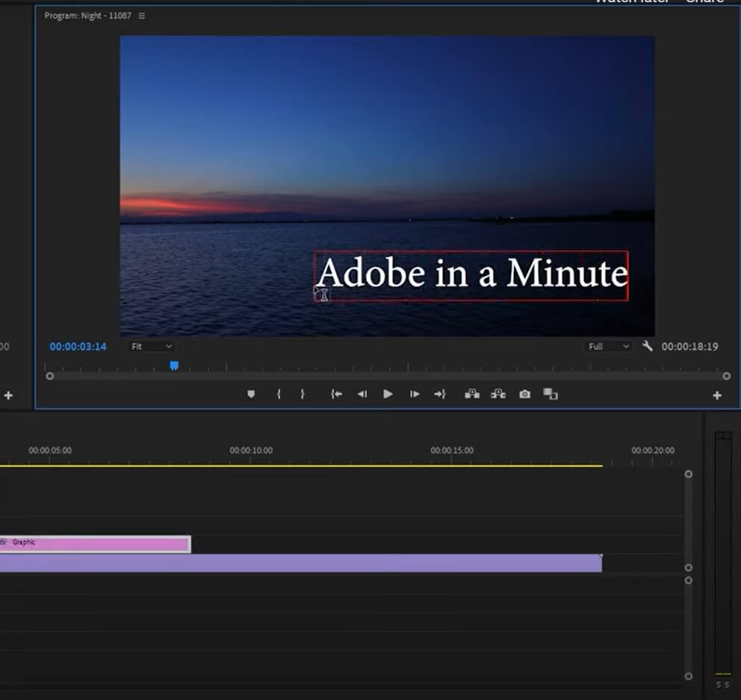Jump to the In point
Viewport: 741px width, 700px height.
336,394
